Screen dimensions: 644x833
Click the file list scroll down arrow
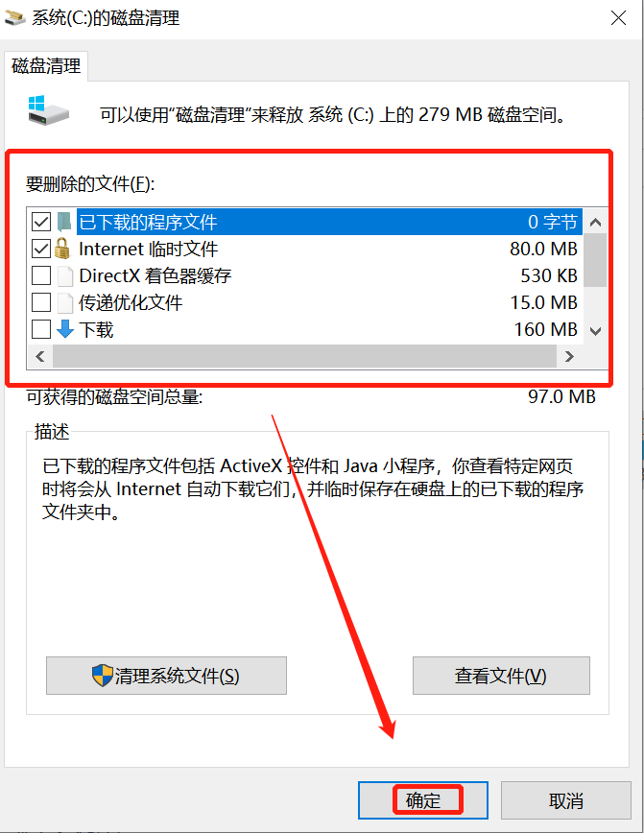[x=596, y=331]
